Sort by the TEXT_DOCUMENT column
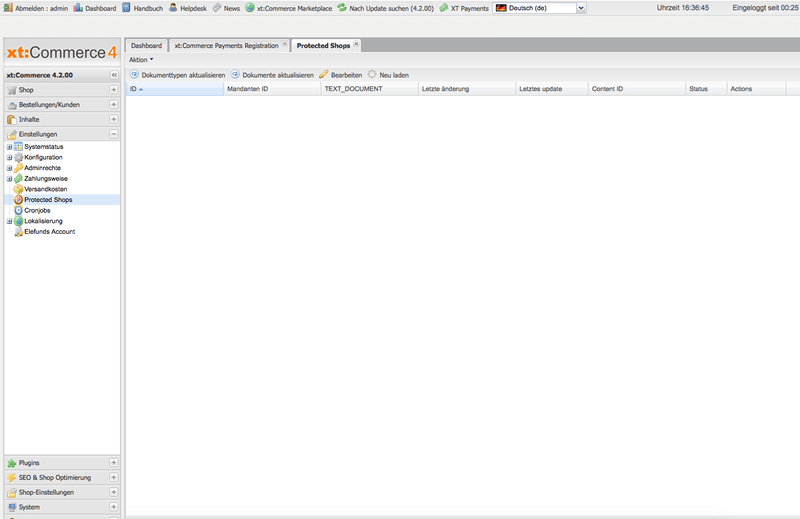 tap(369, 89)
